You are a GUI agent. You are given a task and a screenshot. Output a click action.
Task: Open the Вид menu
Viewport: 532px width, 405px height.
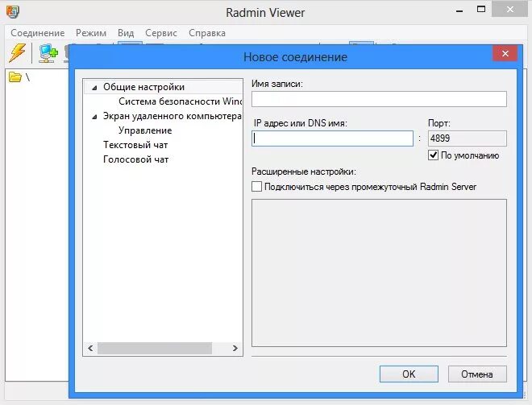click(126, 33)
